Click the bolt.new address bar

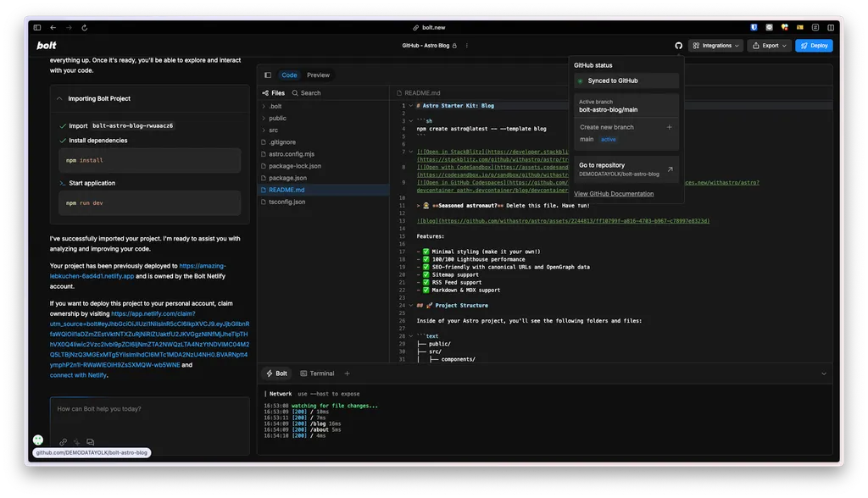coord(429,28)
